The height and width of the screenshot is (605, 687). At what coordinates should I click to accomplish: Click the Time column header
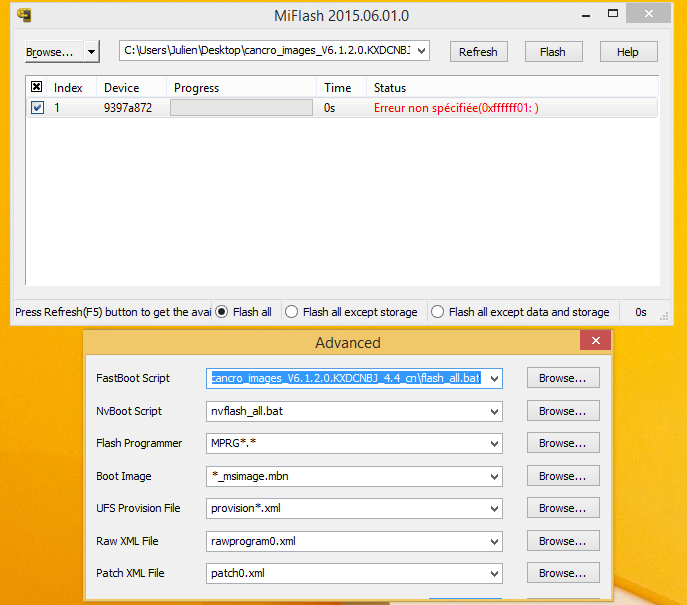click(337, 88)
